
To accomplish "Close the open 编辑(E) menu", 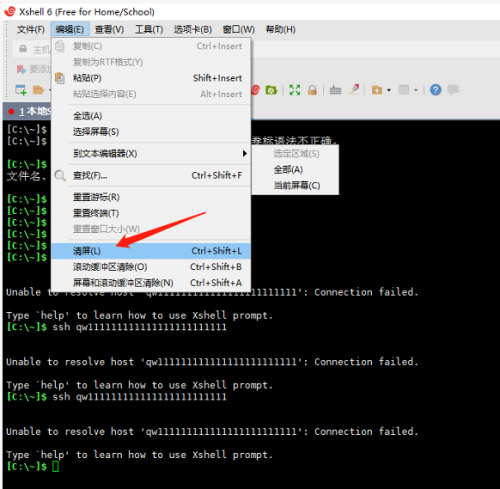I will pyautogui.click(x=70, y=29).
